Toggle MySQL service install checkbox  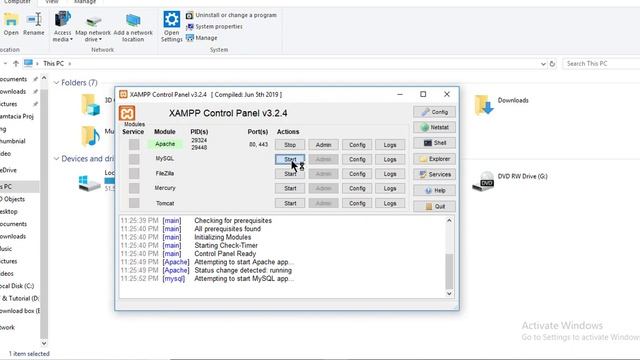(134, 159)
